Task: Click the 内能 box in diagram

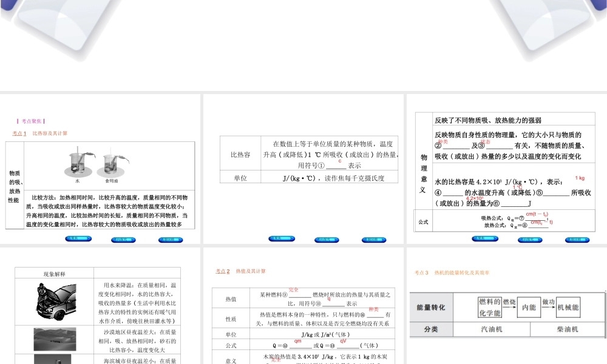Action: [529, 308]
